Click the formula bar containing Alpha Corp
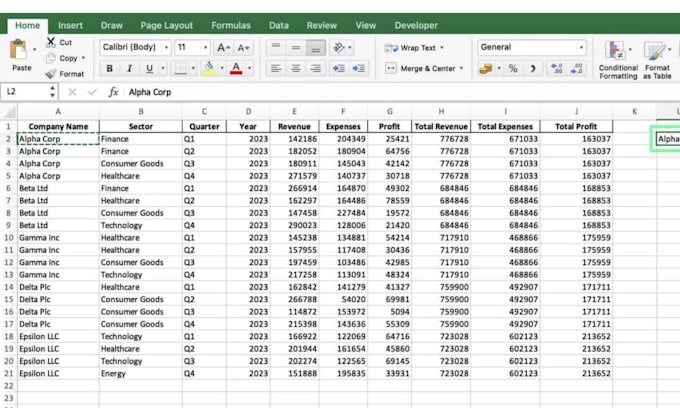 tap(403, 92)
